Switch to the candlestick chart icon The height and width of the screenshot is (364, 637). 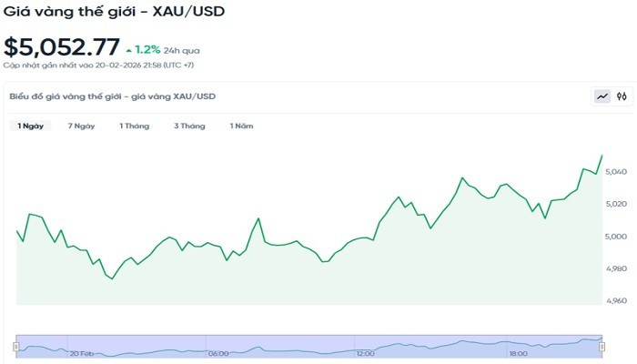(622, 96)
